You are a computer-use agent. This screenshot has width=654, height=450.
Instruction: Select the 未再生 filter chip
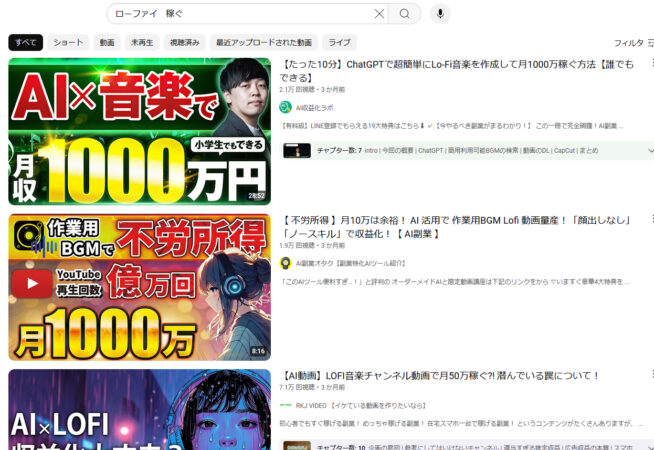142,43
